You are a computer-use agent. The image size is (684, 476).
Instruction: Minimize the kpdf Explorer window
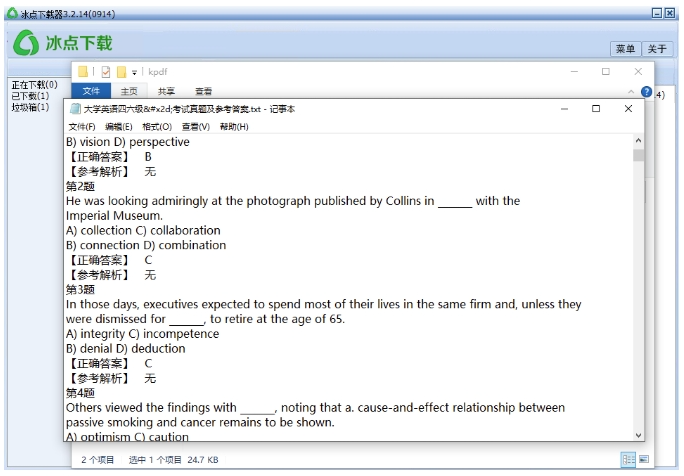point(574,72)
